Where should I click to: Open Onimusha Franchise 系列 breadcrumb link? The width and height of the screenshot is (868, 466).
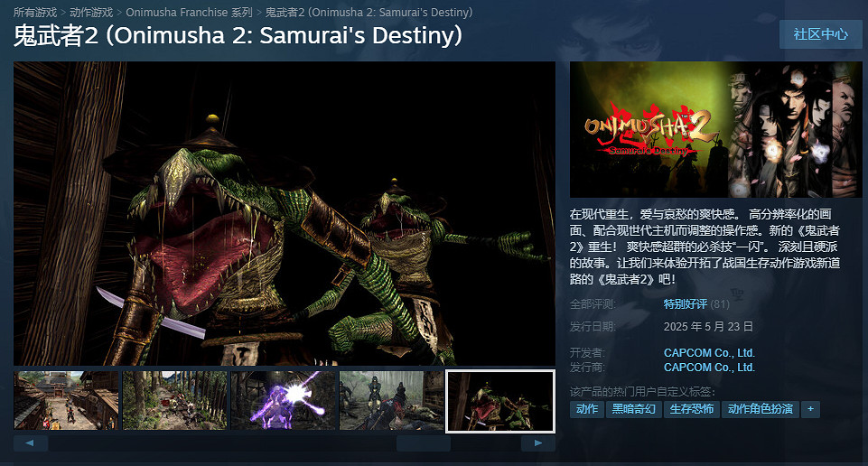(x=190, y=12)
